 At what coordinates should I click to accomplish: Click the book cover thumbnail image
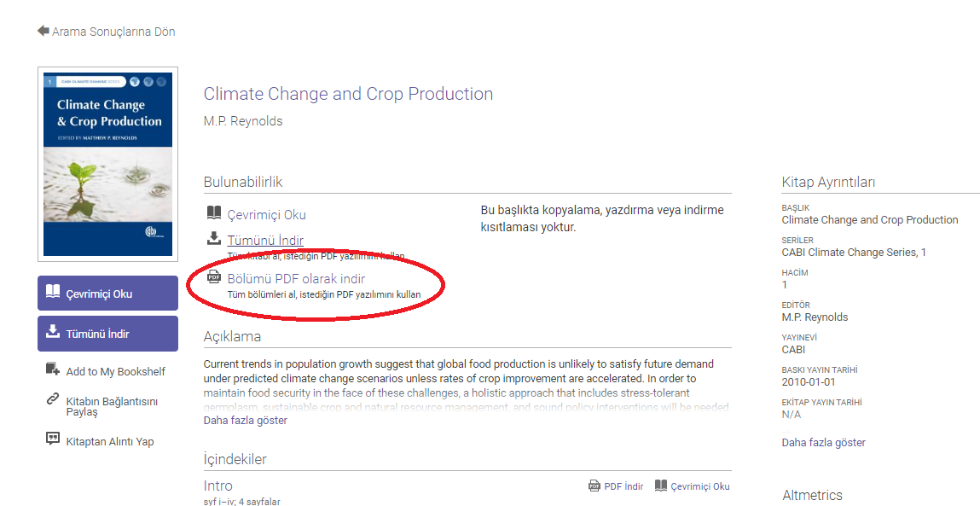[x=107, y=164]
